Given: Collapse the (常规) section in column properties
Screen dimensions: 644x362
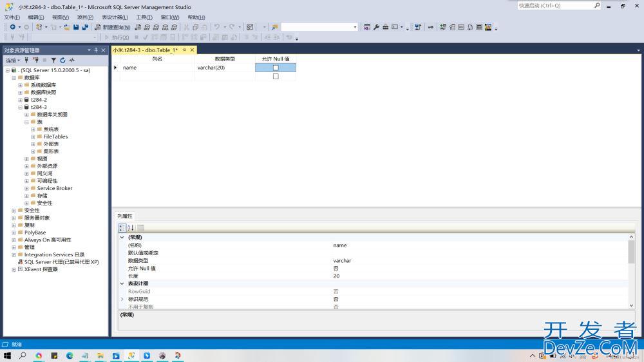Looking at the screenshot, I should [122, 238].
